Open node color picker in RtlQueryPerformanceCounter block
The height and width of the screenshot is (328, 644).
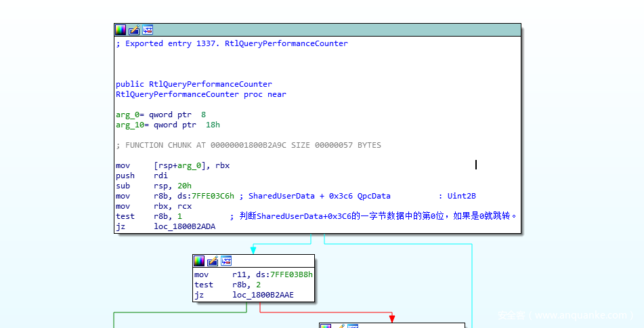[121, 30]
